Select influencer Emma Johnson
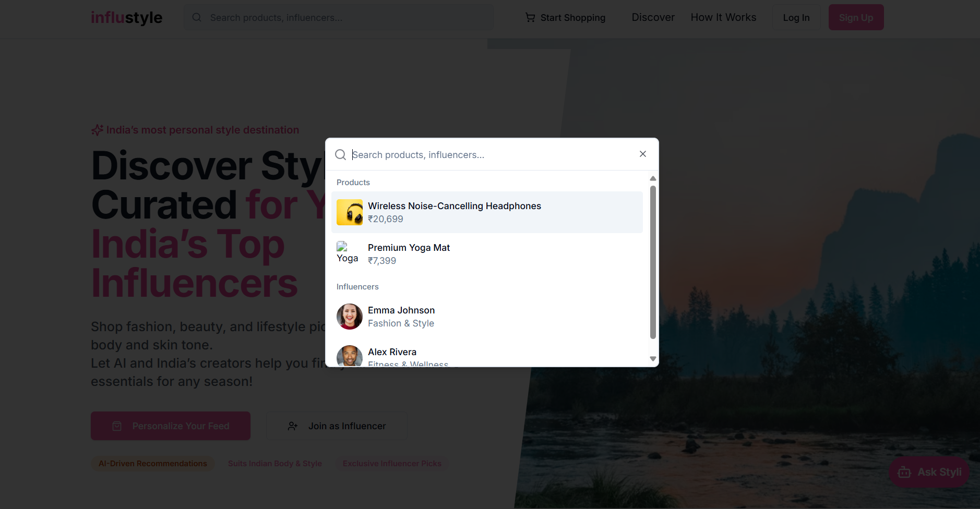Viewport: 980px width, 509px height. (x=487, y=317)
